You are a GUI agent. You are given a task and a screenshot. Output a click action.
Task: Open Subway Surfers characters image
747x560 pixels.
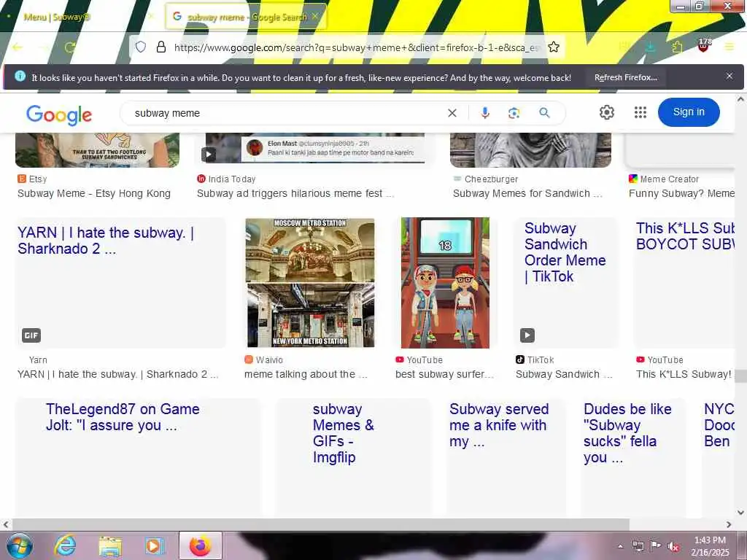coord(445,283)
